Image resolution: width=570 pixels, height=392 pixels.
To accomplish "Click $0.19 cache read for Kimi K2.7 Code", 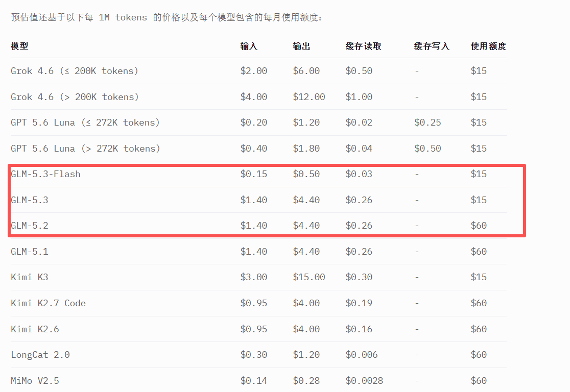I will tap(359, 303).
